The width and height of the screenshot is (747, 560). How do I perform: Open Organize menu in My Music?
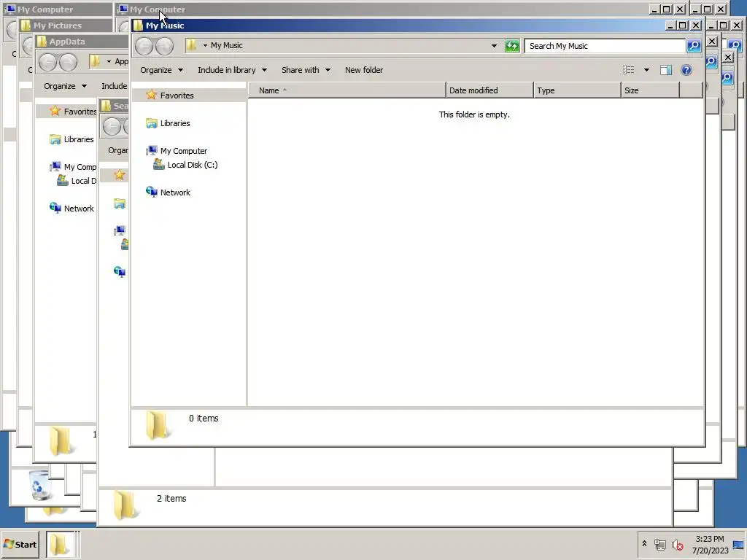pos(161,70)
